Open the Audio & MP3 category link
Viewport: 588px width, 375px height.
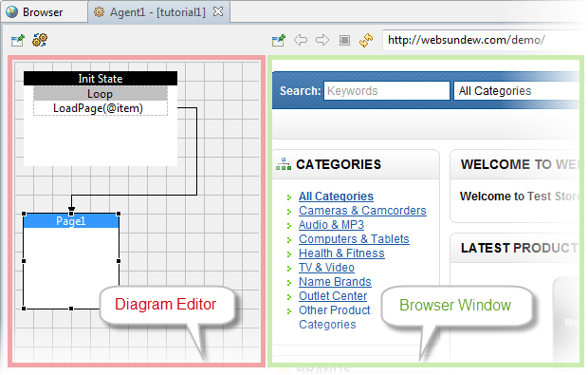coord(331,225)
